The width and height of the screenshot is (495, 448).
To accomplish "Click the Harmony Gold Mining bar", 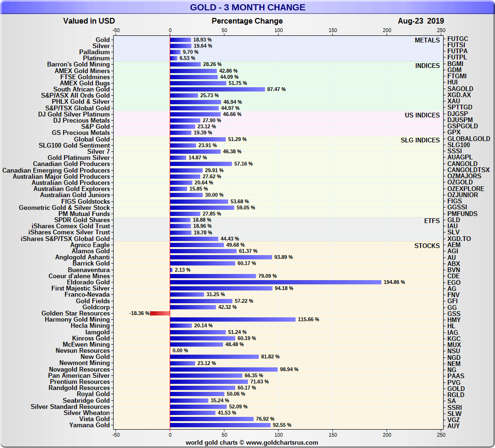I will tap(233, 320).
